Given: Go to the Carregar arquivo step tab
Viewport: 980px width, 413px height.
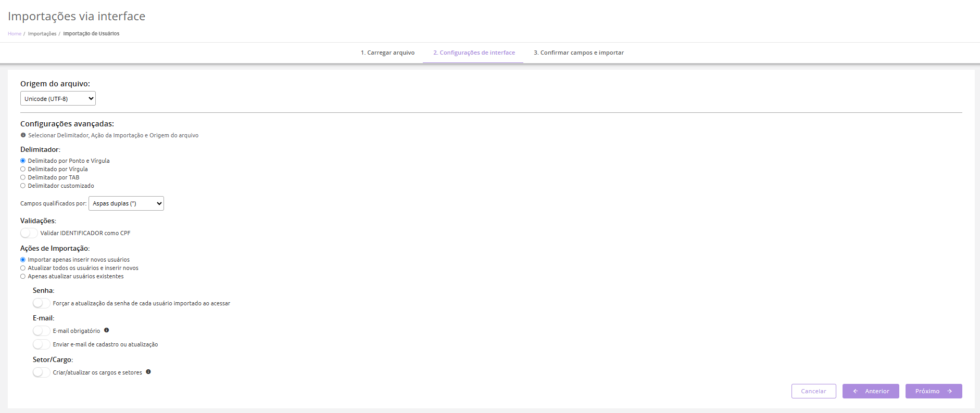Looking at the screenshot, I should 387,53.
